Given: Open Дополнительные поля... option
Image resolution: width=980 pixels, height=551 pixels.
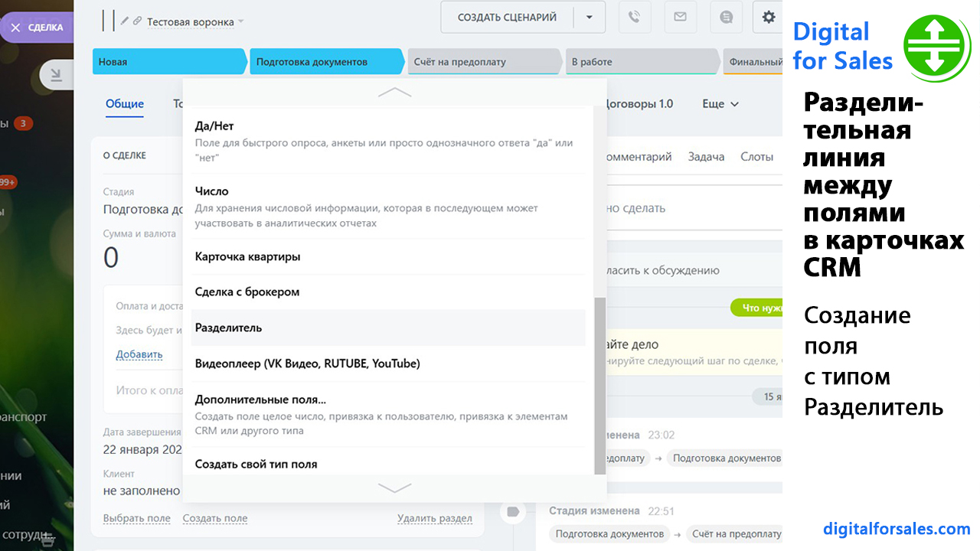Looking at the screenshot, I should point(388,414).
